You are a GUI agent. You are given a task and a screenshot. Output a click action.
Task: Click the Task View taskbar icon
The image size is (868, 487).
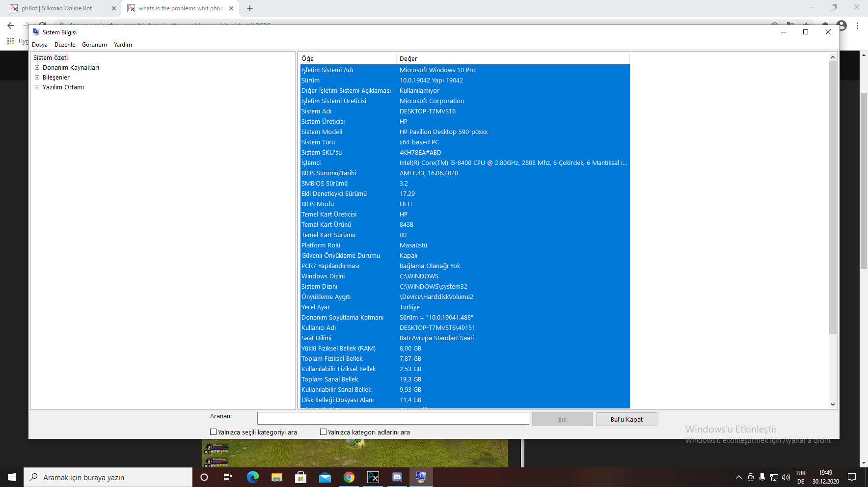(x=228, y=477)
